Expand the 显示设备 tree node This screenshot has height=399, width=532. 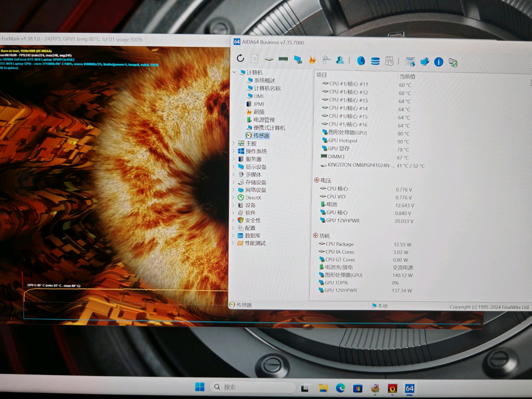click(233, 166)
